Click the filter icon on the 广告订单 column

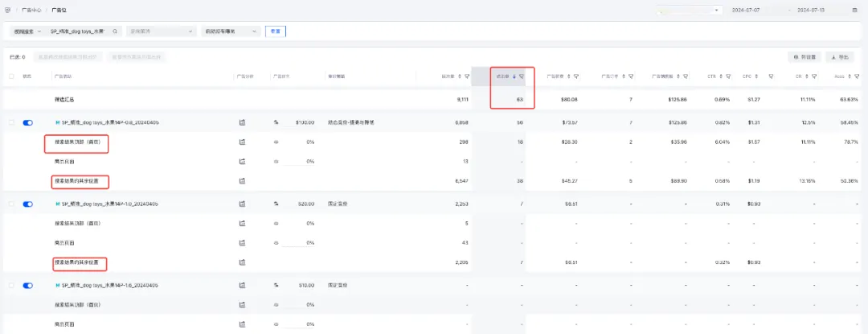click(631, 76)
